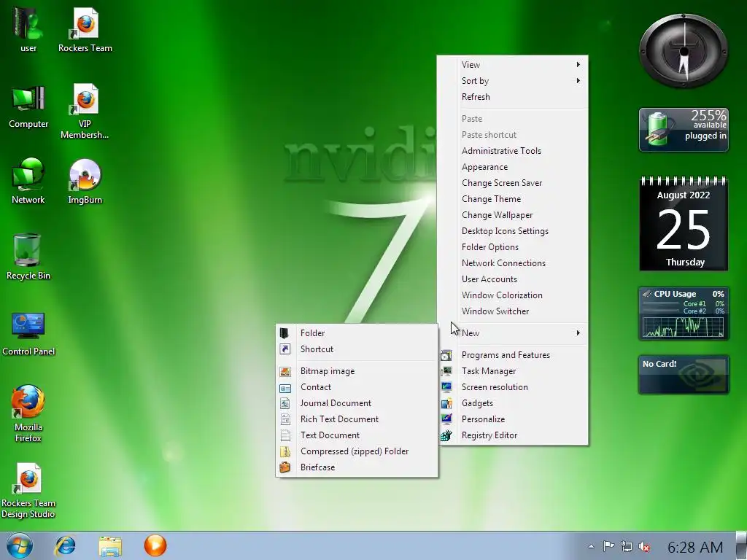The height and width of the screenshot is (560, 747).
Task: Launch Internet Explorer from taskbar
Action: [65, 545]
